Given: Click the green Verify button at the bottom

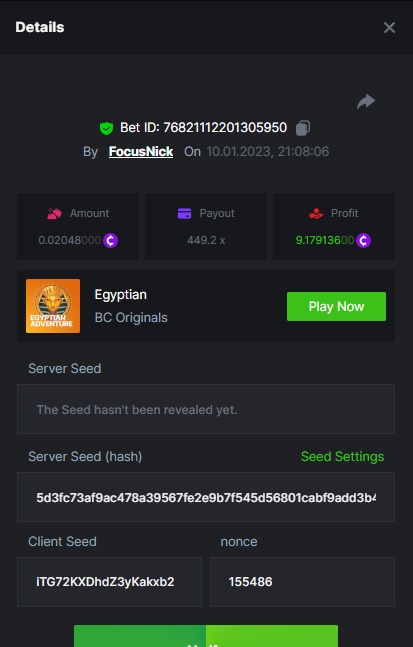Looking at the screenshot, I should click(206, 636).
